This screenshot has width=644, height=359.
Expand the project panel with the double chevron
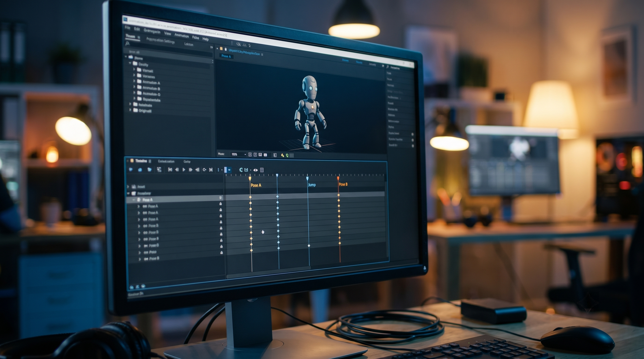click(212, 47)
